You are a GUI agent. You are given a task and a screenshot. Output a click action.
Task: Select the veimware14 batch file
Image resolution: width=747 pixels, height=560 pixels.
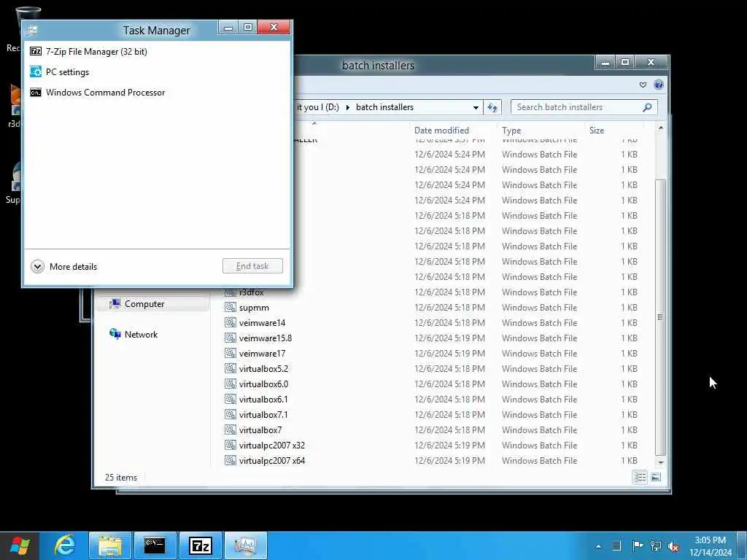coord(262,323)
